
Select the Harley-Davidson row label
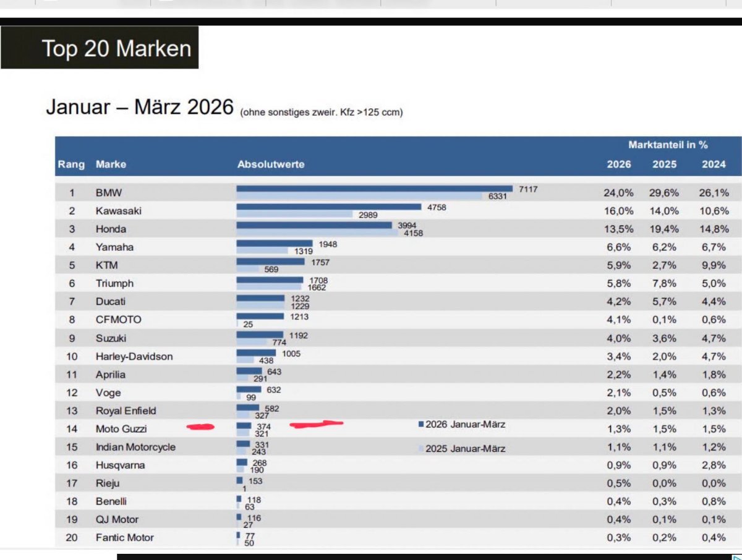coord(134,357)
